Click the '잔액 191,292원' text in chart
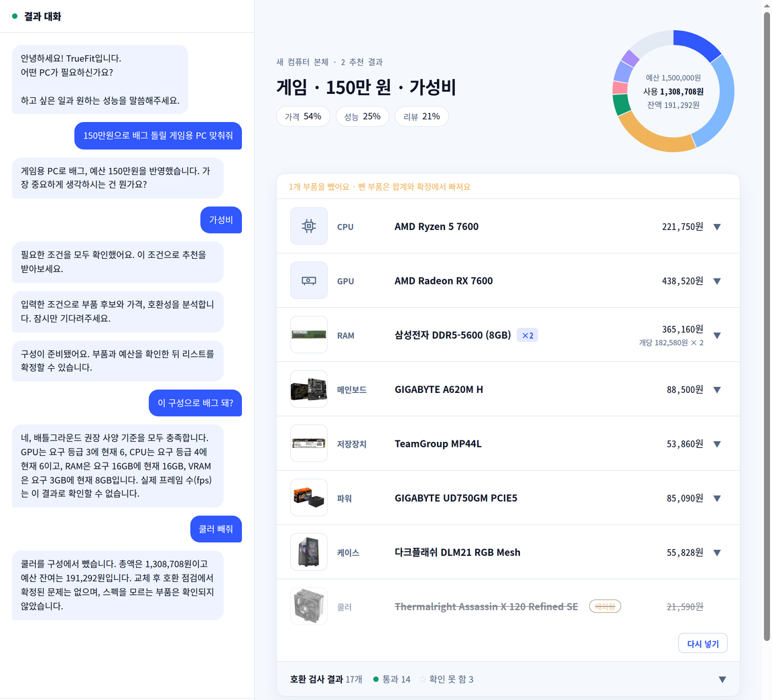 [673, 105]
